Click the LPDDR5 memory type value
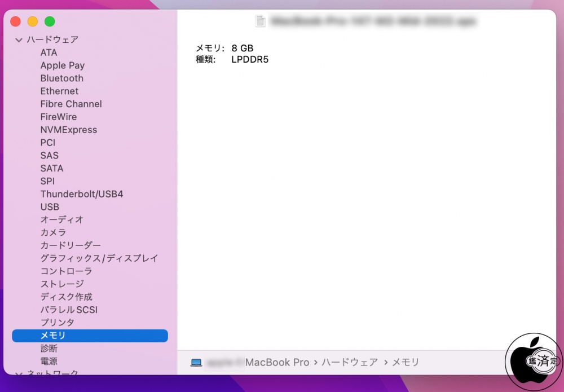This screenshot has width=564, height=392. coord(250,60)
